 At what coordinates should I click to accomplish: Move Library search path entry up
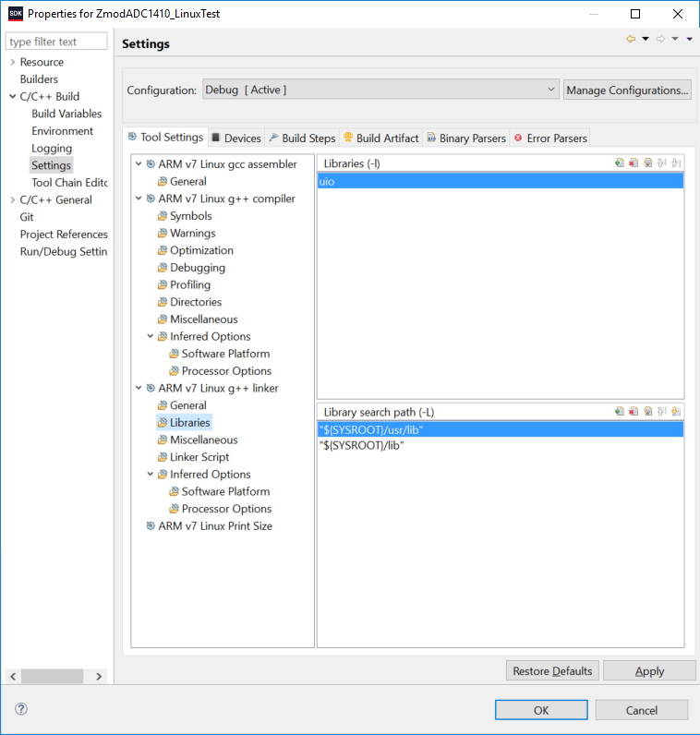click(662, 412)
